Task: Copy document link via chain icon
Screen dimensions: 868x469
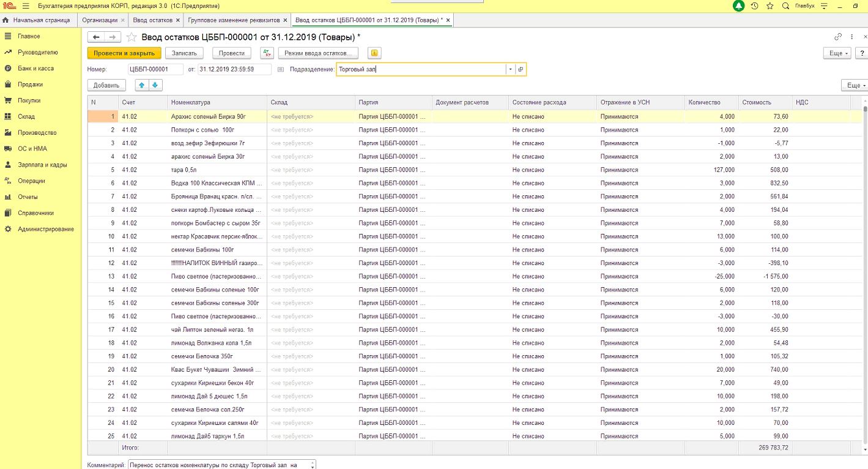Action: pos(838,37)
